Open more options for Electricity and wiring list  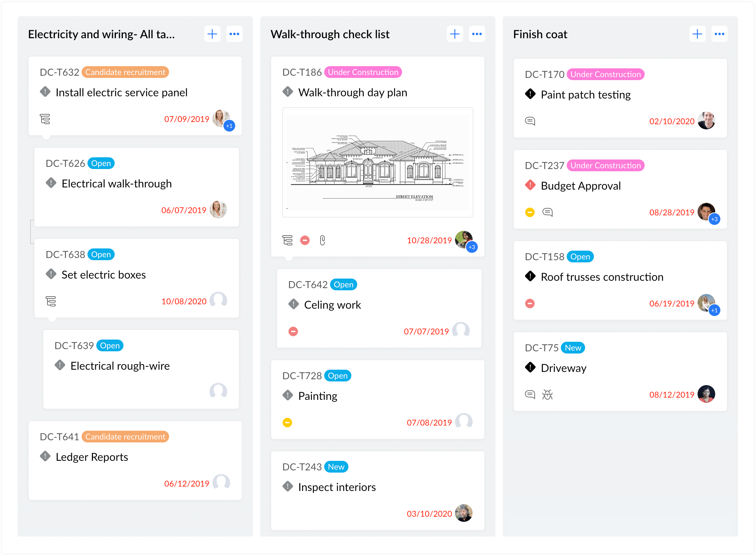[x=234, y=34]
